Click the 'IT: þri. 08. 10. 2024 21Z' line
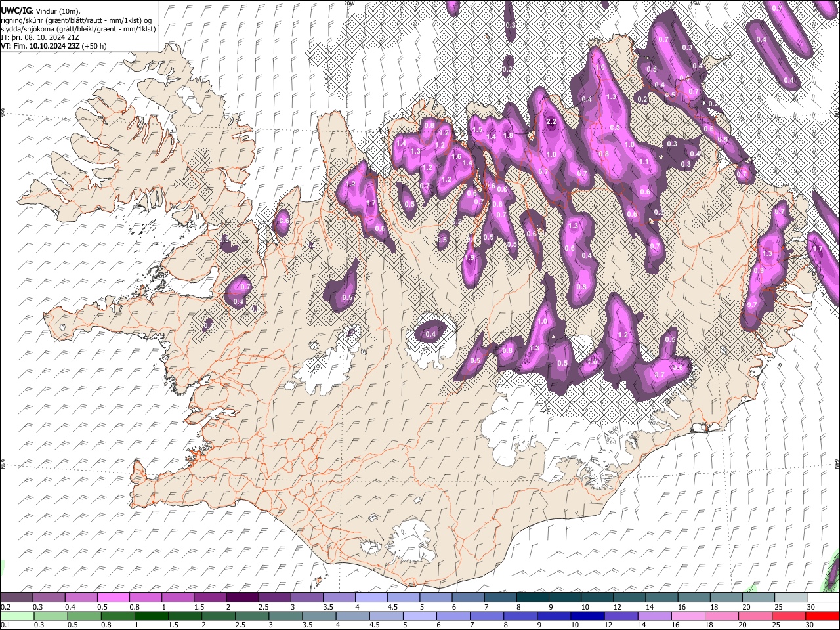Screen dimensions: 840x630 [39, 37]
